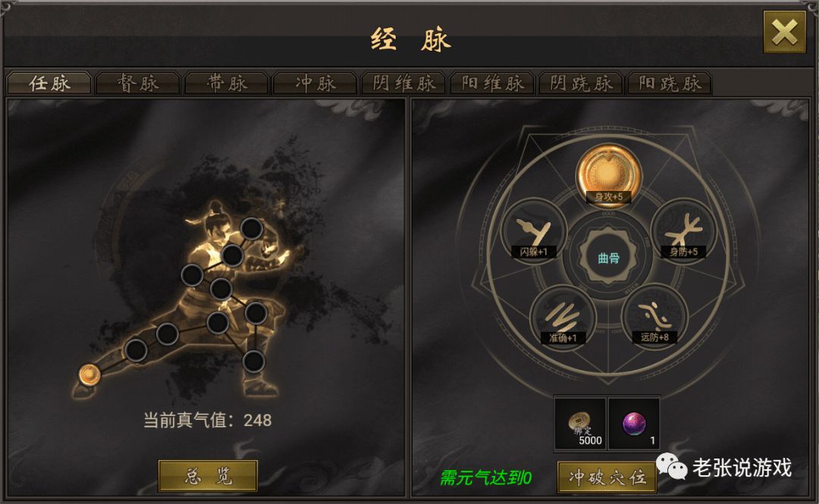Select the 准确+1 rune icon

pyautogui.click(x=563, y=318)
